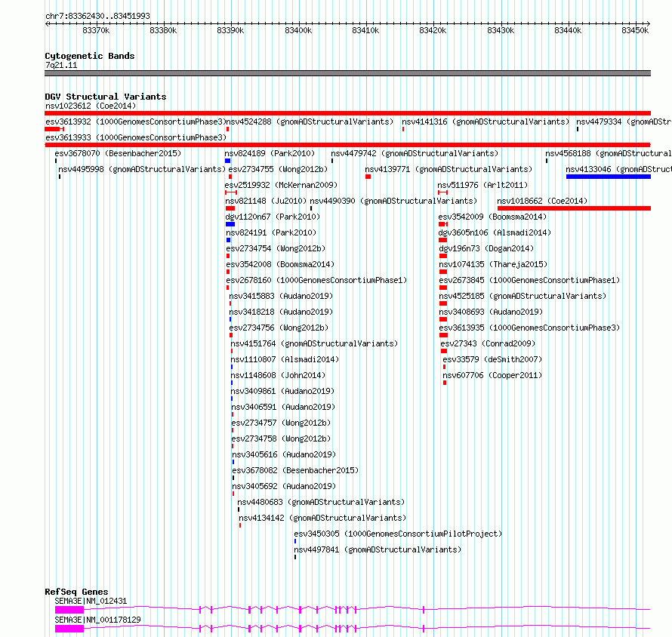
Task: Click esv27343 (Conrad2009) label
Action: 488,343
